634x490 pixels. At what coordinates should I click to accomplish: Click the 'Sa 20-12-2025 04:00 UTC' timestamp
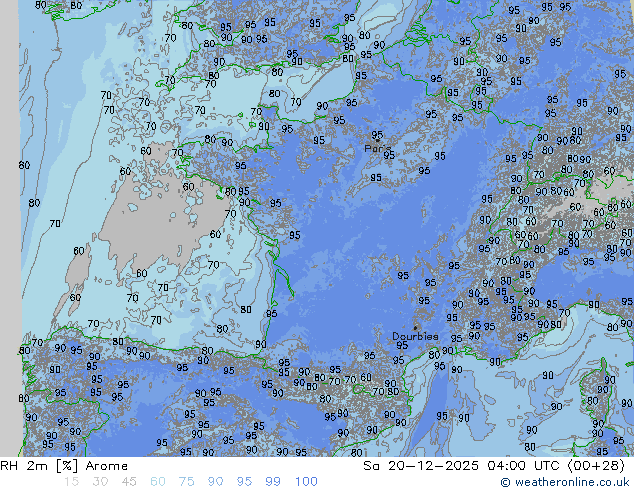click(x=463, y=466)
